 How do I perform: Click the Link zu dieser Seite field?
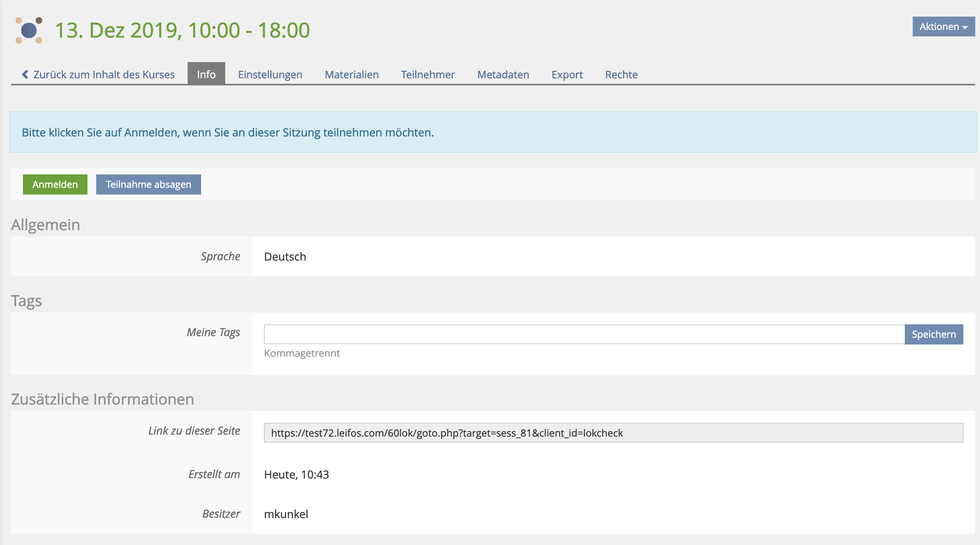613,433
